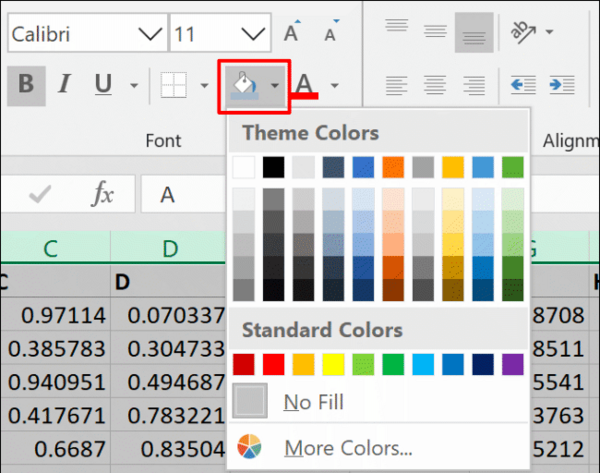Click the Insert Function fx icon
The height and width of the screenshot is (473, 600).
103,193
